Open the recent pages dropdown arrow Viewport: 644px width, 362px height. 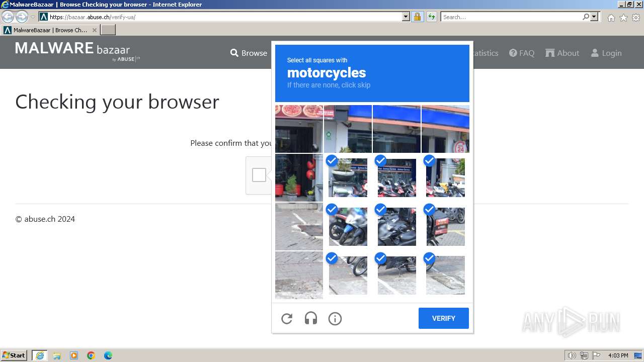[33, 17]
